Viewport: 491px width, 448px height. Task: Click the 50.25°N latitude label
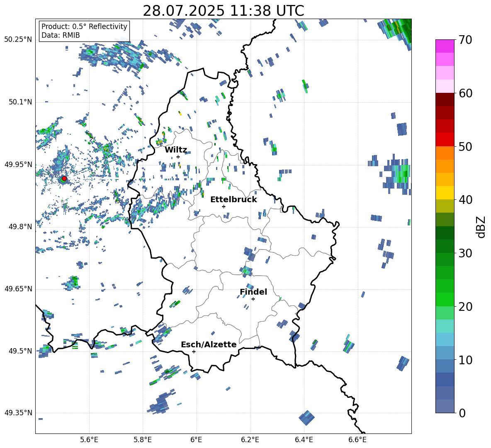pos(18,40)
